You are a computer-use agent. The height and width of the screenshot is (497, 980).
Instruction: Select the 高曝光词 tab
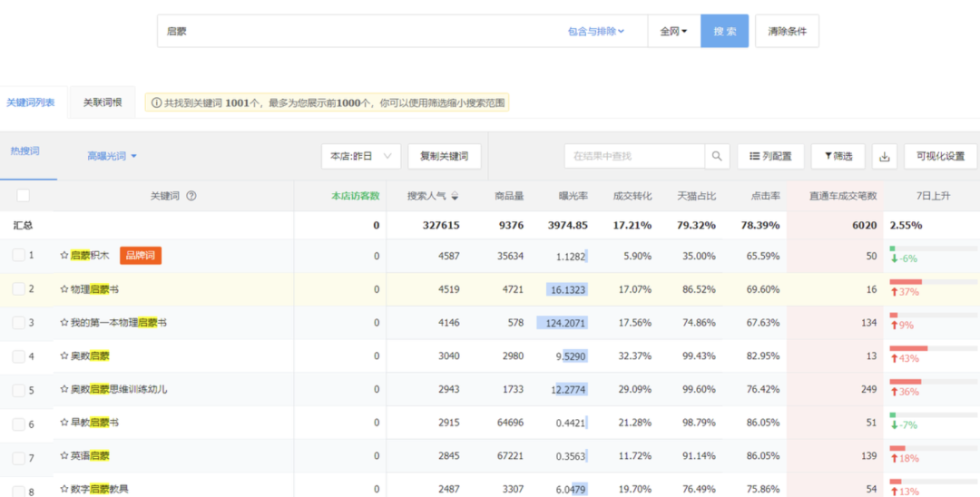112,156
